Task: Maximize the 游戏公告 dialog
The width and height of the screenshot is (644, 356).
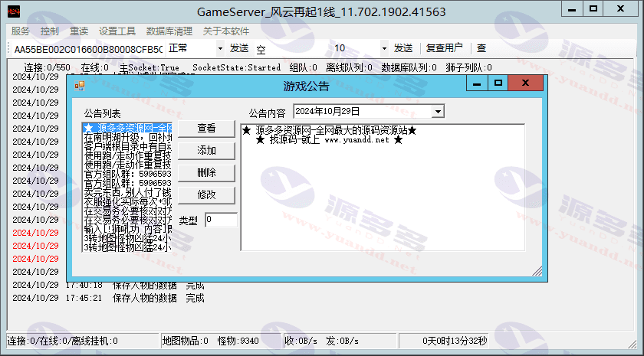Action: 498,83
